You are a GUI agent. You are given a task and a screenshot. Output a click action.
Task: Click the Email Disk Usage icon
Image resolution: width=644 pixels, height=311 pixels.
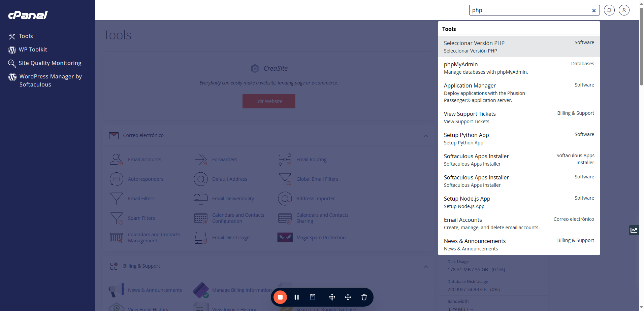coord(201,238)
